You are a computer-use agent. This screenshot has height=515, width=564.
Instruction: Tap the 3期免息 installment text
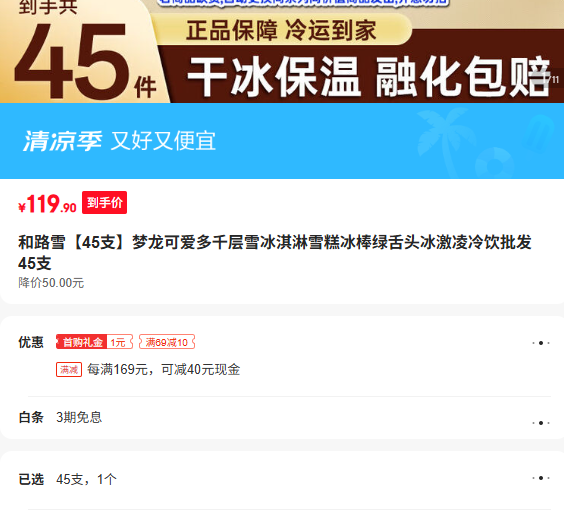point(79,418)
